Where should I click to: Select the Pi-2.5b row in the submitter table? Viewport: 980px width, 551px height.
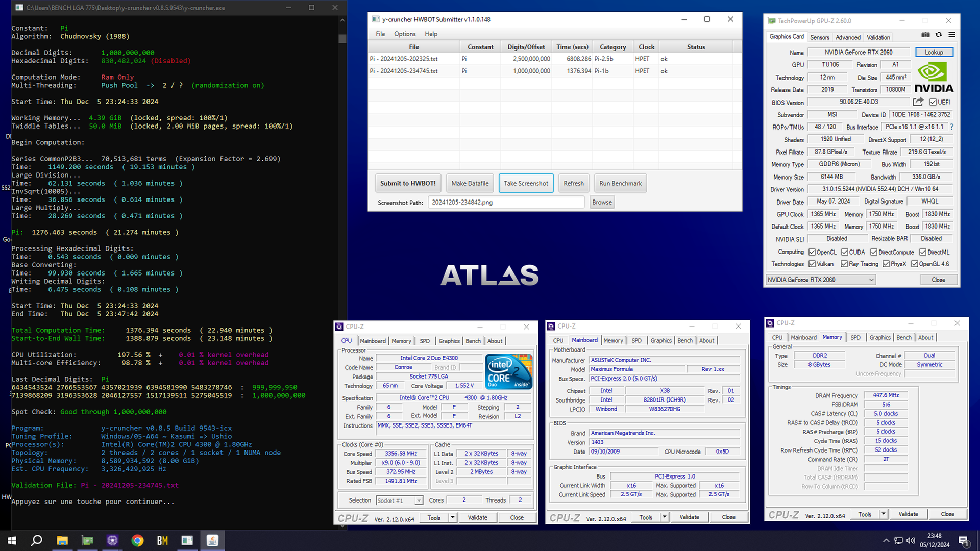551,59
